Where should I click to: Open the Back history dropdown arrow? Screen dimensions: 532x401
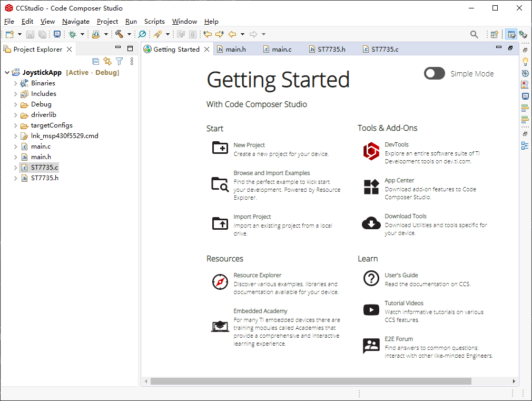(x=242, y=34)
